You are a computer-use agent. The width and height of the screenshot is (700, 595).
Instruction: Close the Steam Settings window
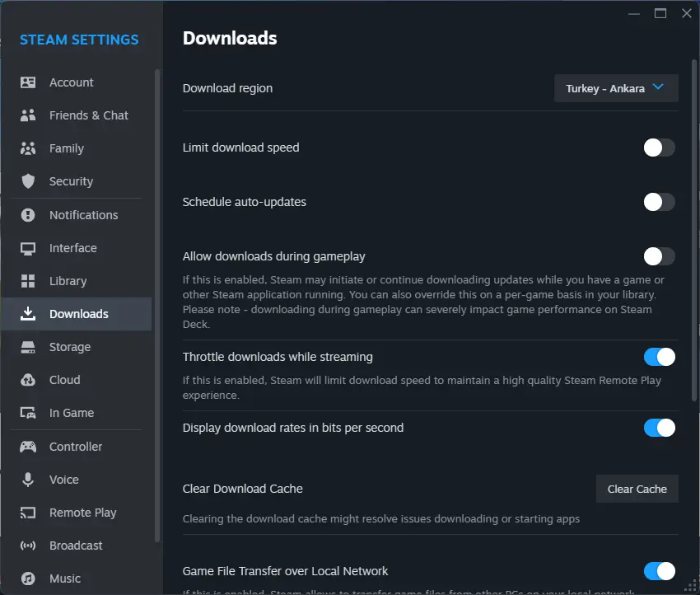tap(687, 13)
